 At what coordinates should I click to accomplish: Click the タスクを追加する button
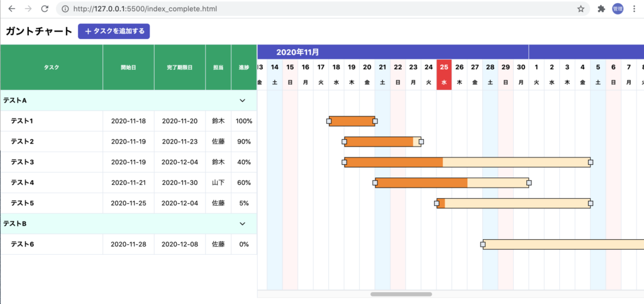coord(114,31)
